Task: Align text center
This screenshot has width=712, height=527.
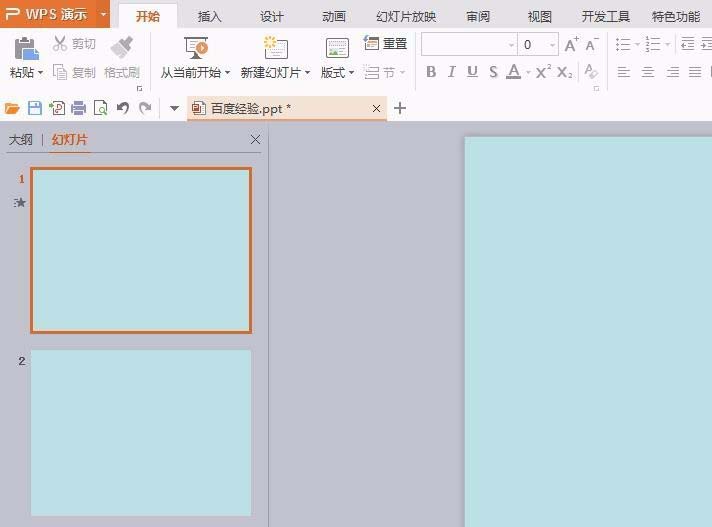Action: (x=648, y=72)
